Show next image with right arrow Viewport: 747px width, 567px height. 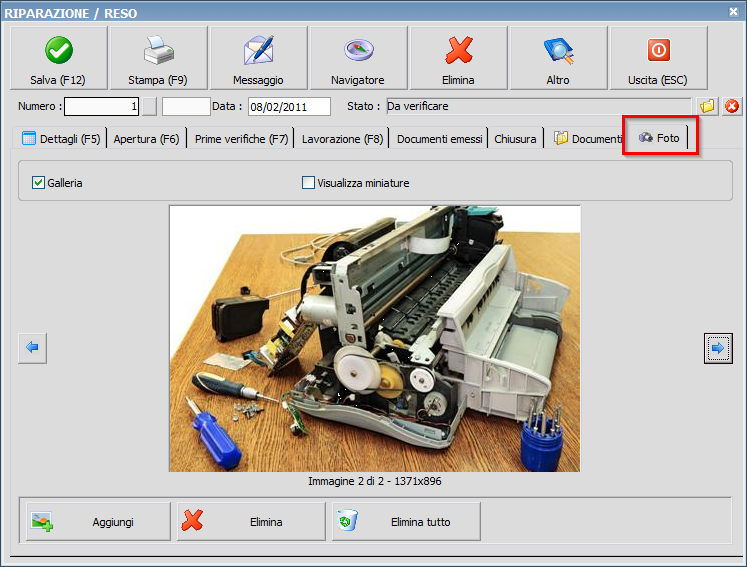click(718, 348)
